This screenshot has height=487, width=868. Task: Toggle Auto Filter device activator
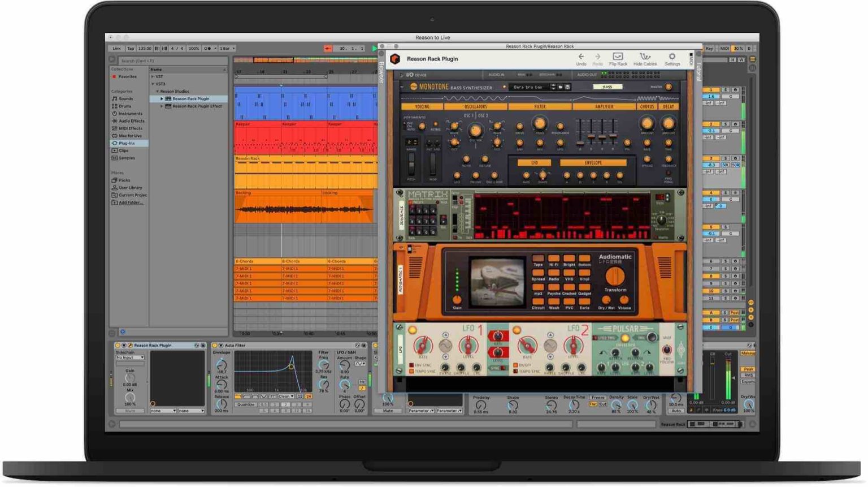click(x=214, y=345)
